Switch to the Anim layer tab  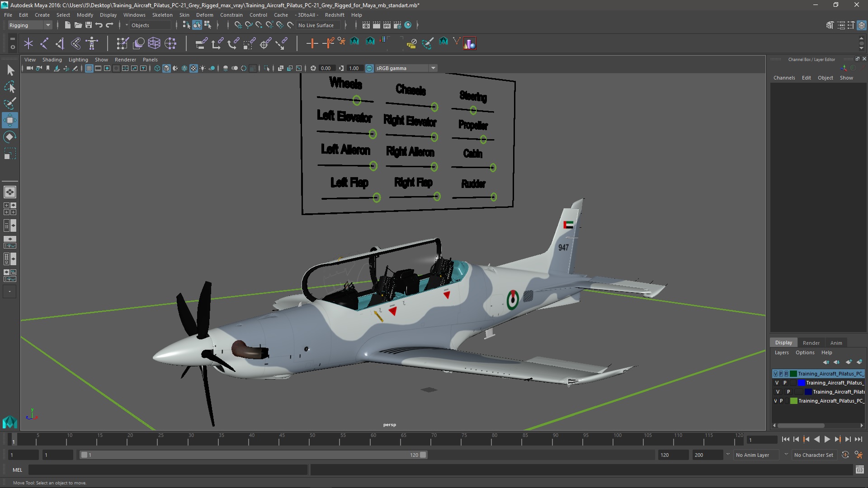(836, 343)
